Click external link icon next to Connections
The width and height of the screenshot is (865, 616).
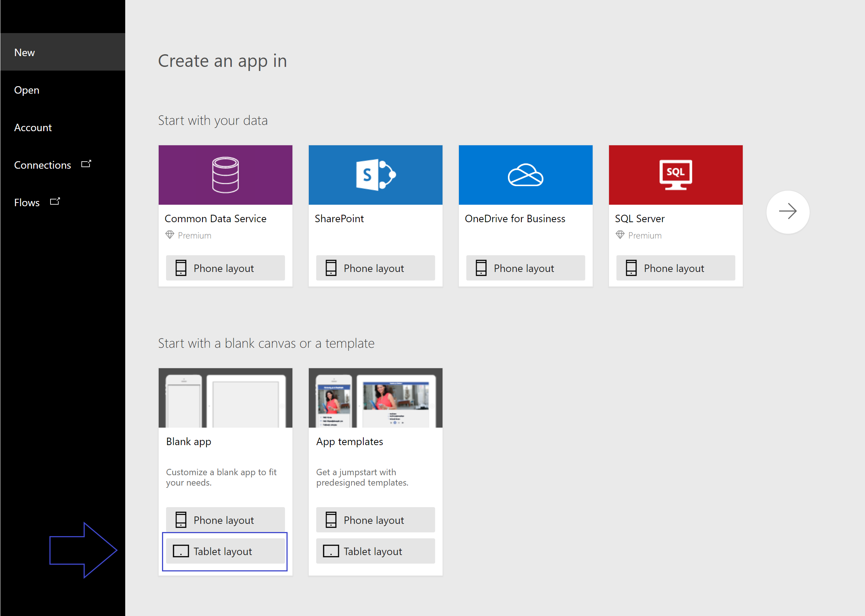coord(86,164)
